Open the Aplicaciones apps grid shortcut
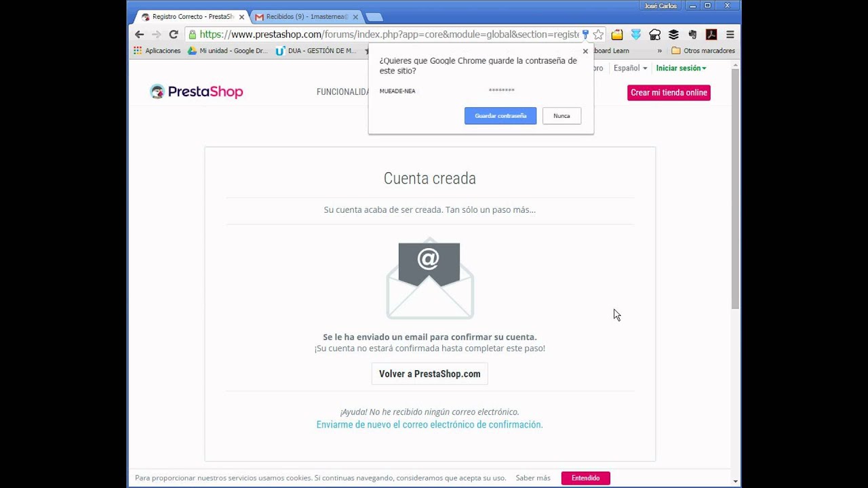The width and height of the screenshot is (868, 488). (157, 51)
